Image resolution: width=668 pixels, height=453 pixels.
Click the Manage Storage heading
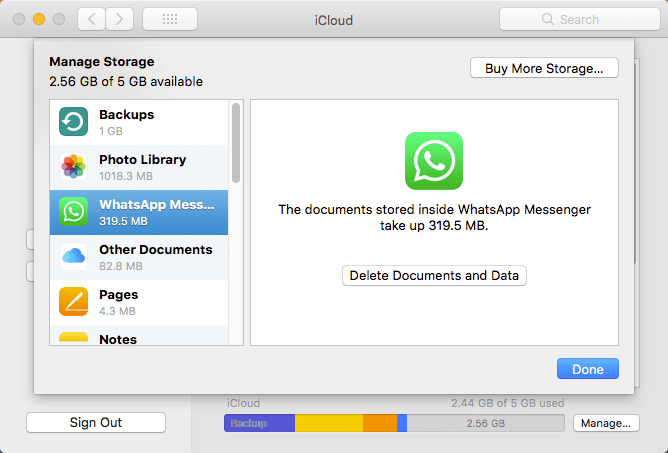102,62
